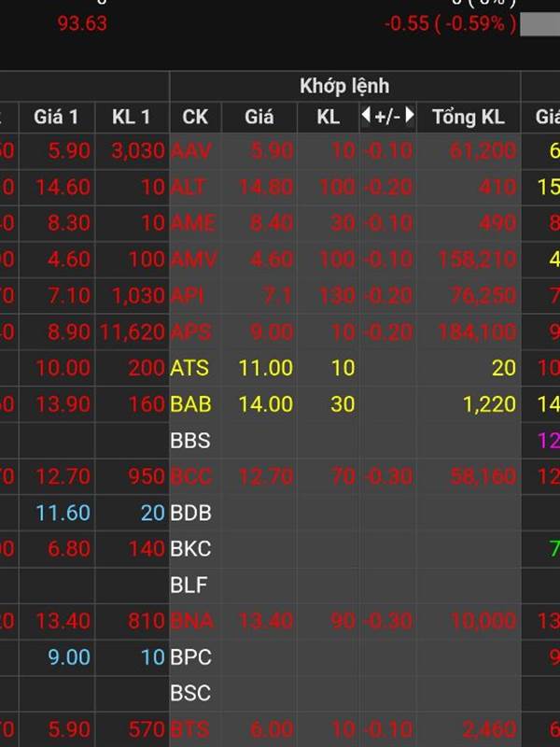Select the BPC stock symbol
The image size is (560, 747).
(x=190, y=657)
